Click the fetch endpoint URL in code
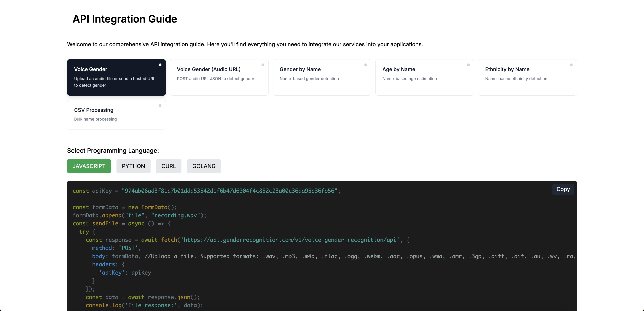The width and height of the screenshot is (644, 311). coord(290,240)
